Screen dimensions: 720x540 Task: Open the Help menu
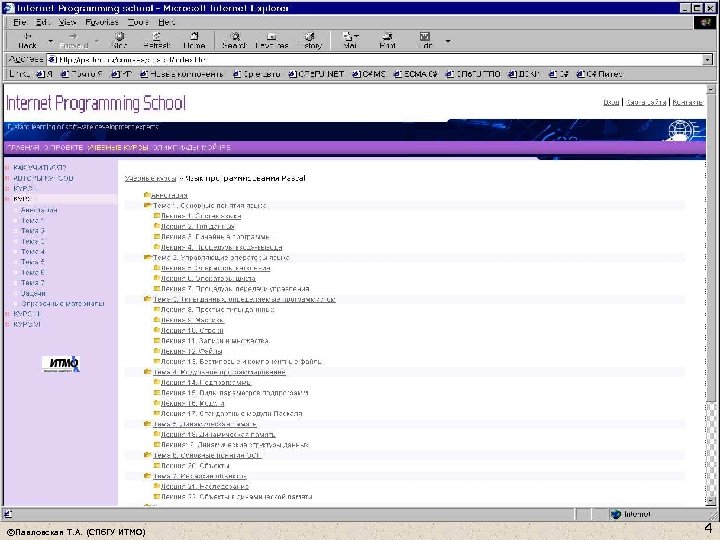pos(166,22)
